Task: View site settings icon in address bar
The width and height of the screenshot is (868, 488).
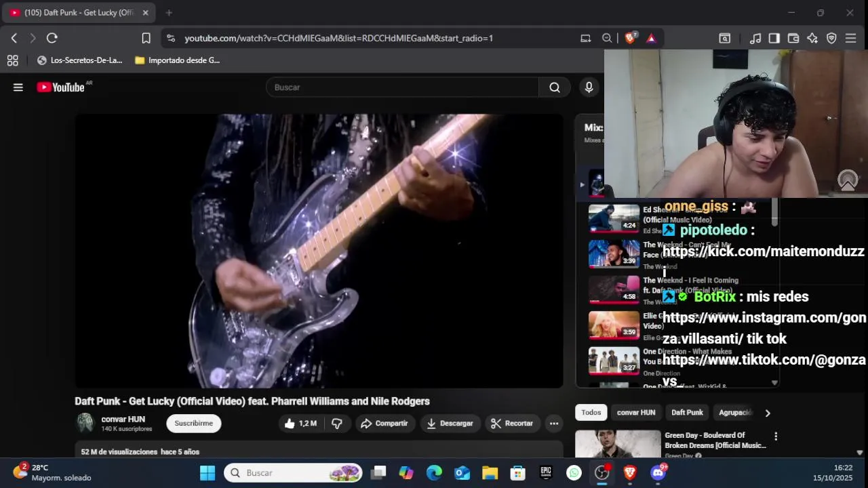Action: [x=170, y=38]
